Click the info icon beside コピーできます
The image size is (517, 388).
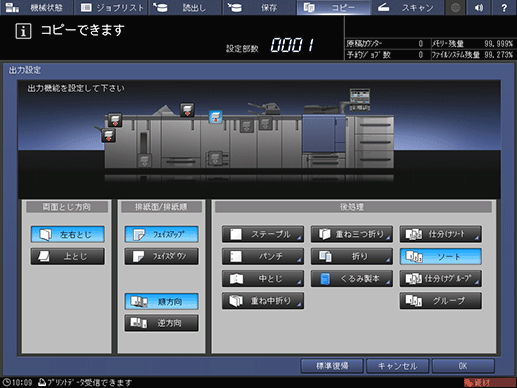coord(23,31)
